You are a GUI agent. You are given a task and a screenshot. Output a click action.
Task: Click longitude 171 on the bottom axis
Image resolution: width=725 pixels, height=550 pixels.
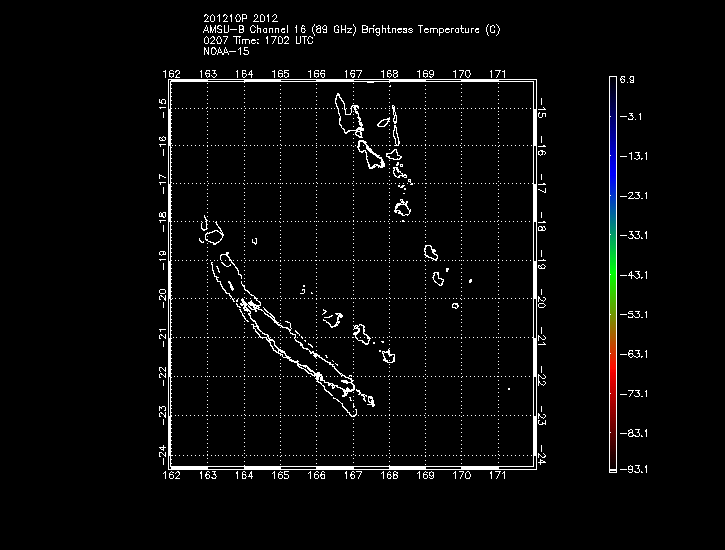click(x=498, y=475)
